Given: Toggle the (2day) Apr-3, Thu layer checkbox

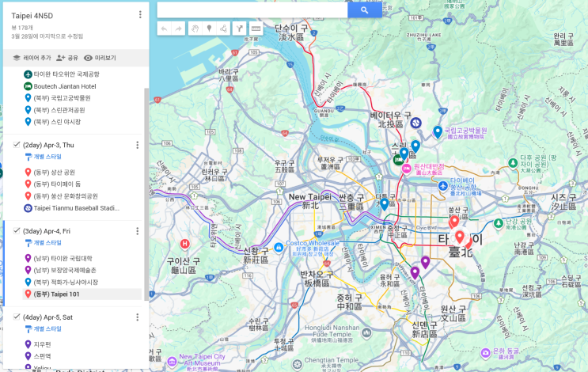Looking at the screenshot, I should click(16, 145).
